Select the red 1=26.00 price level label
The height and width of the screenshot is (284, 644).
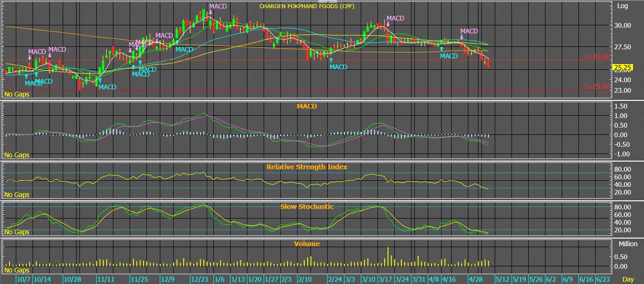pyautogui.click(x=597, y=57)
